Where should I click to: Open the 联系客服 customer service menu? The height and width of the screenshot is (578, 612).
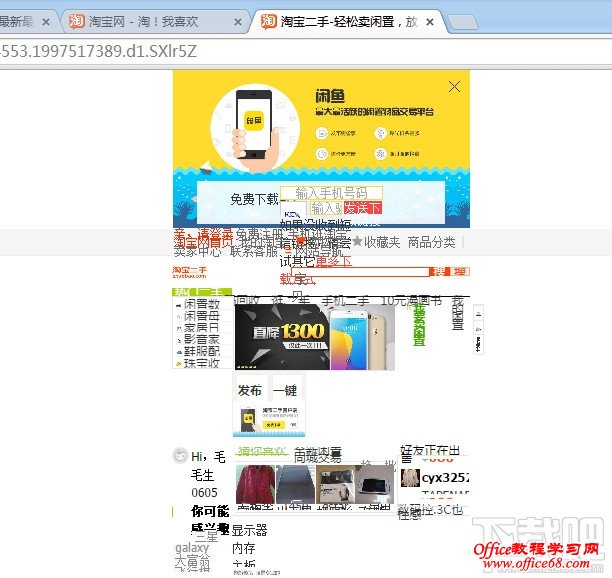point(254,252)
